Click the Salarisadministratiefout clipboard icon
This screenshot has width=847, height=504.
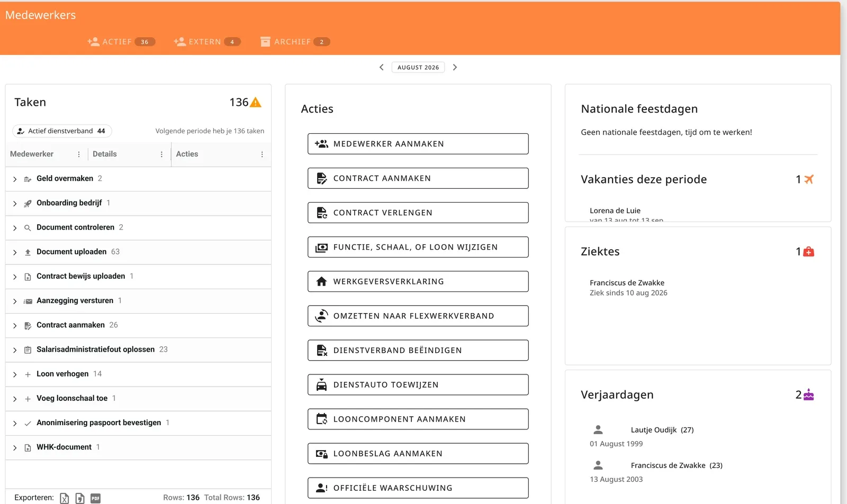coord(28,350)
